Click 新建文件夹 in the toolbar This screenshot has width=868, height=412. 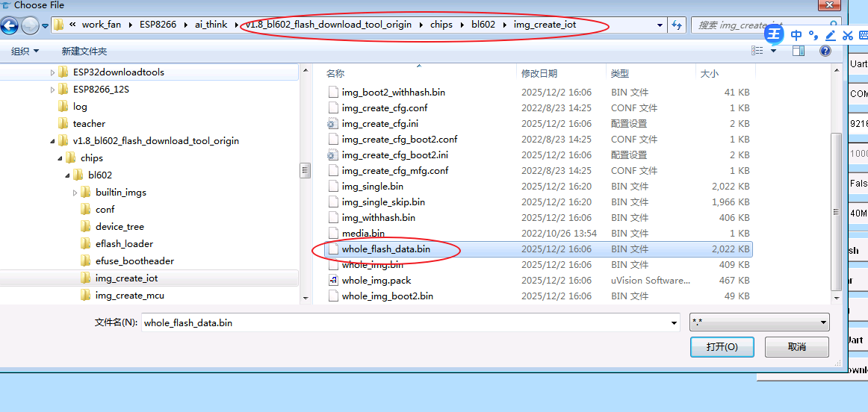click(84, 51)
